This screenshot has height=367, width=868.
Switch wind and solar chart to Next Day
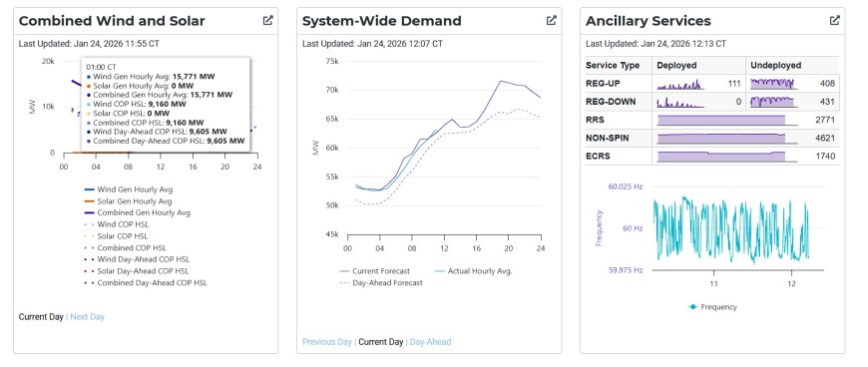(x=88, y=317)
